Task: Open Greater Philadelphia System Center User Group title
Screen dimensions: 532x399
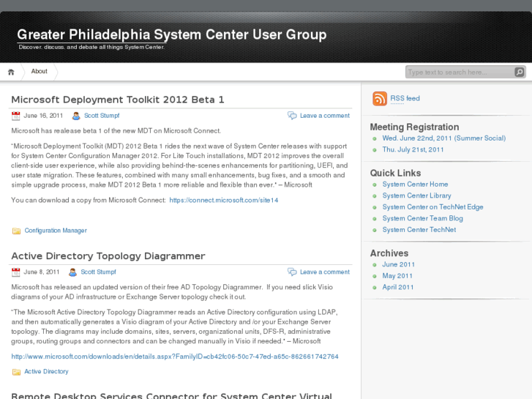Action: (x=172, y=34)
